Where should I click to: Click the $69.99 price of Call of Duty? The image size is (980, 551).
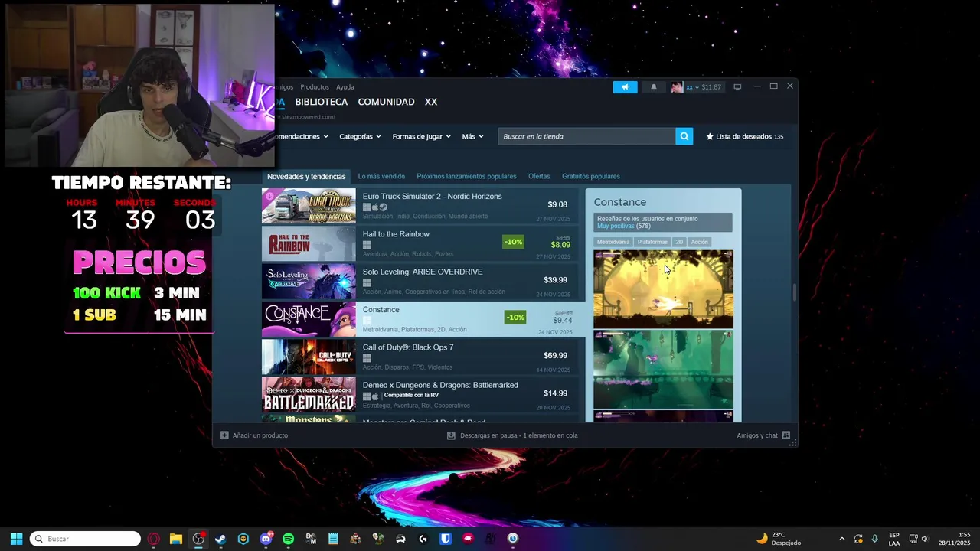click(x=555, y=356)
